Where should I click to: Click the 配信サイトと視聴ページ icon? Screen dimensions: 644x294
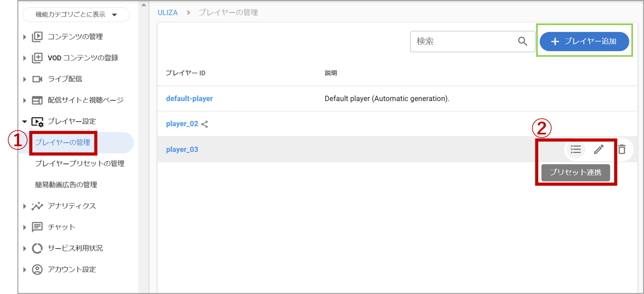(x=37, y=100)
